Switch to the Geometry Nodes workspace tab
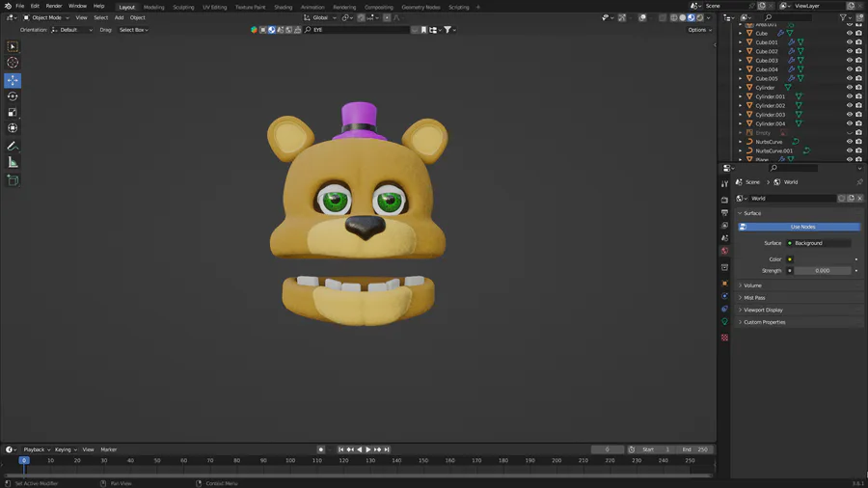Screen dimensions: 868x488 (420, 7)
